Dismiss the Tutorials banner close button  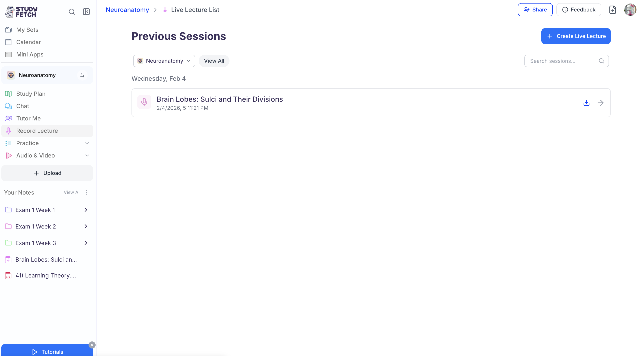tap(92, 345)
